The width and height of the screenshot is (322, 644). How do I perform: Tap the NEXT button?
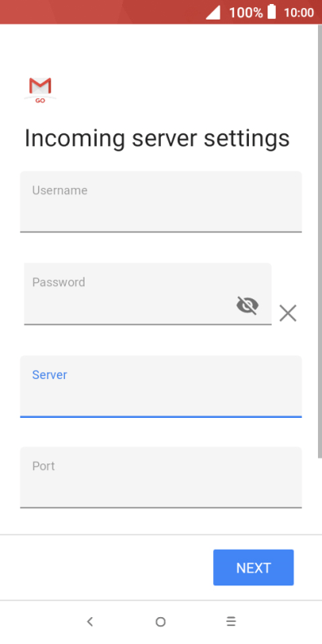(x=254, y=568)
